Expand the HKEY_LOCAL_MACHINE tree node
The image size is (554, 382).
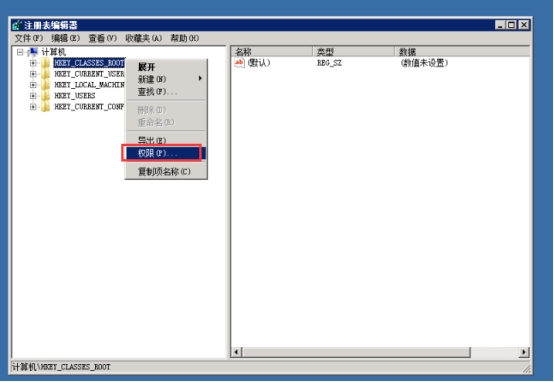(x=33, y=85)
